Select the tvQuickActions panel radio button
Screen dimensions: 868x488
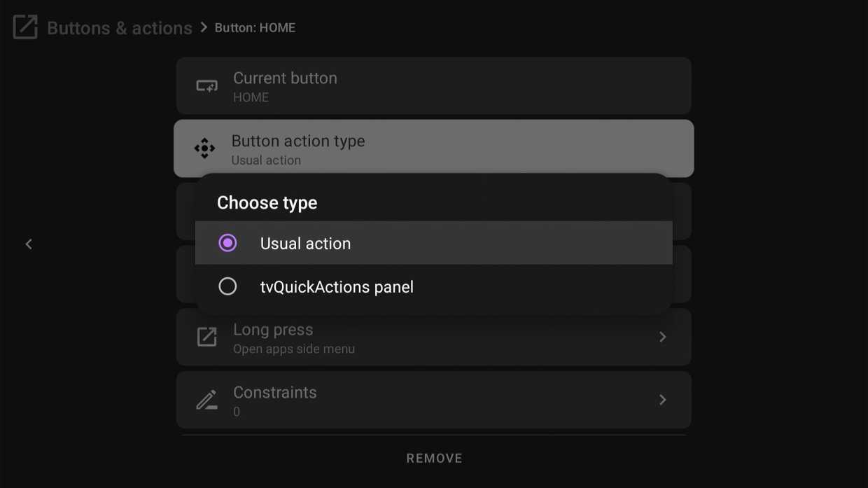click(227, 286)
